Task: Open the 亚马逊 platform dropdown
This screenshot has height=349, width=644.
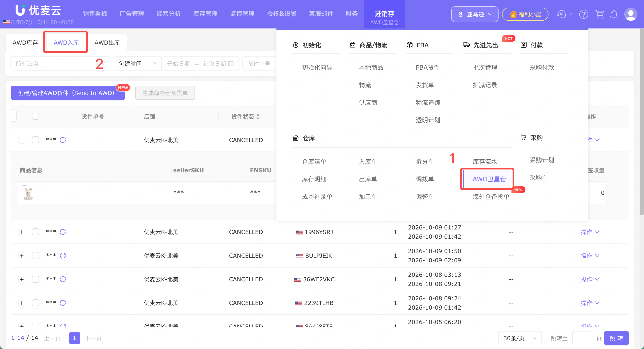Action: pyautogui.click(x=474, y=14)
